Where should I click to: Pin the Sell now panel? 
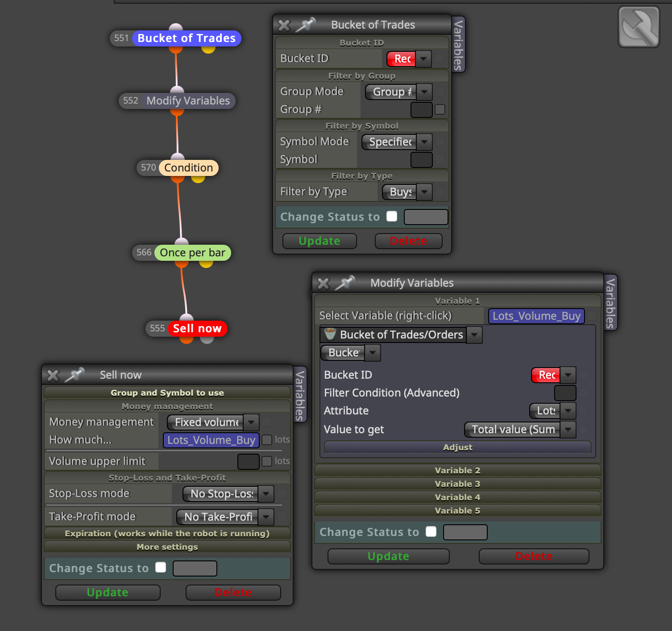[75, 375]
